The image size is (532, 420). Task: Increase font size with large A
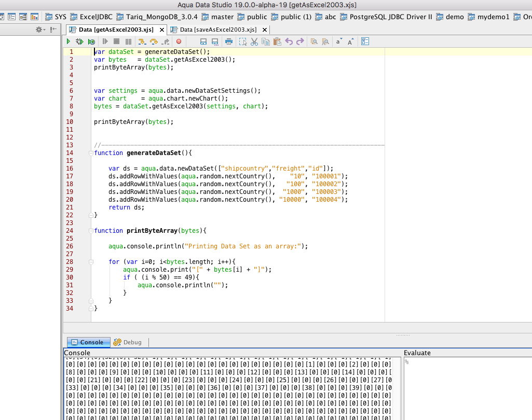click(x=351, y=41)
